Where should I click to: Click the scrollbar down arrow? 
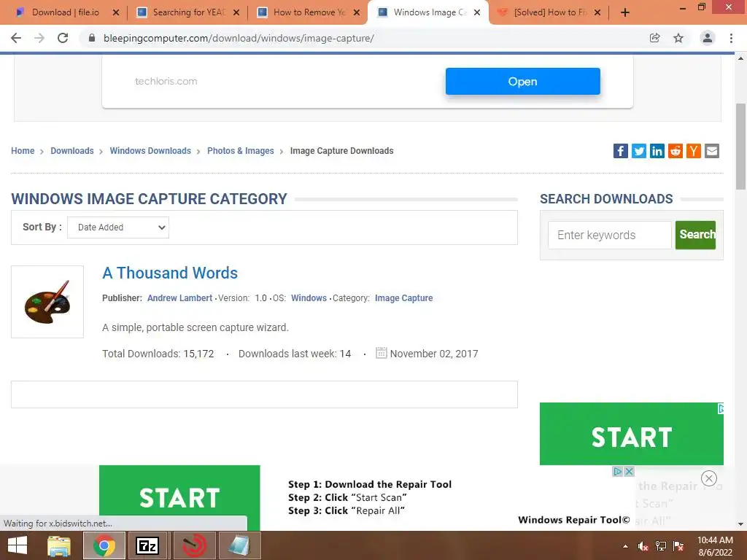pyautogui.click(x=740, y=524)
